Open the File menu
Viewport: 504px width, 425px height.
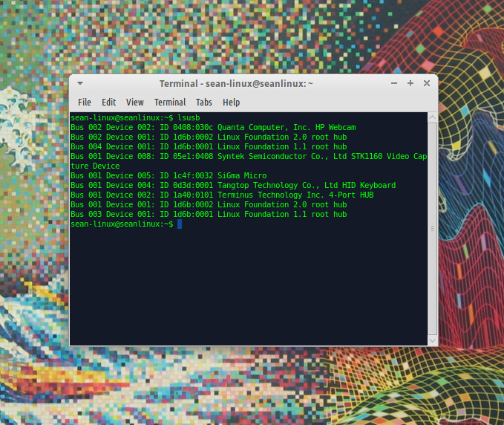tap(85, 103)
